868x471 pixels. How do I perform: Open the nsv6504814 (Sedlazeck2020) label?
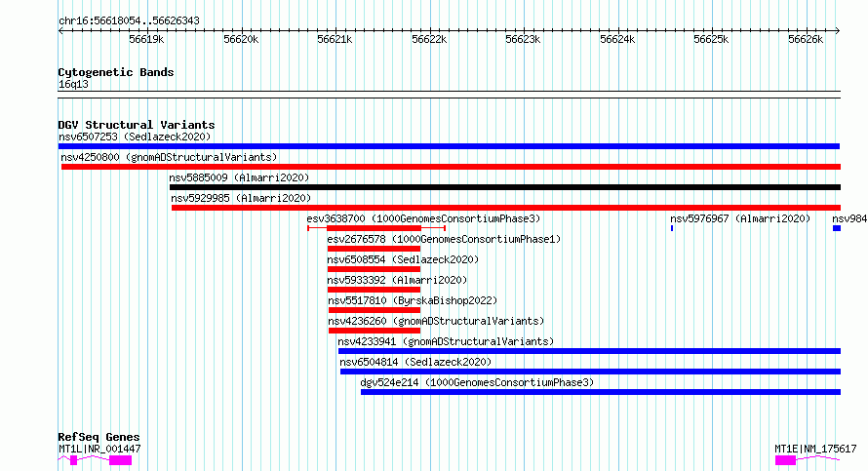(x=415, y=362)
